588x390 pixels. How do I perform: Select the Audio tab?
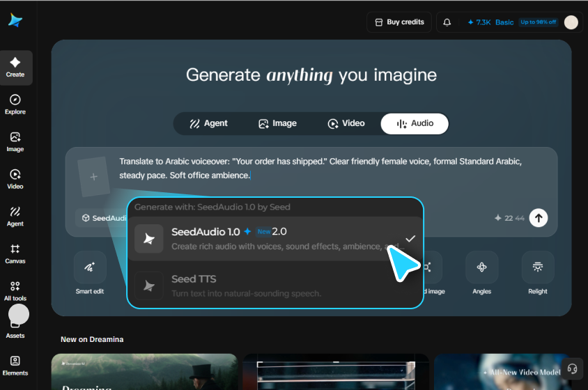click(415, 123)
